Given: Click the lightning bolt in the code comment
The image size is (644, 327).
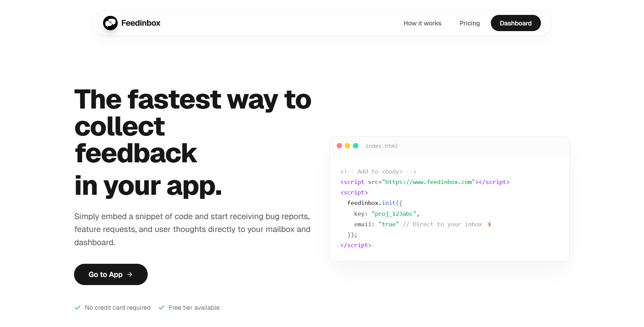Looking at the screenshot, I should (x=490, y=224).
